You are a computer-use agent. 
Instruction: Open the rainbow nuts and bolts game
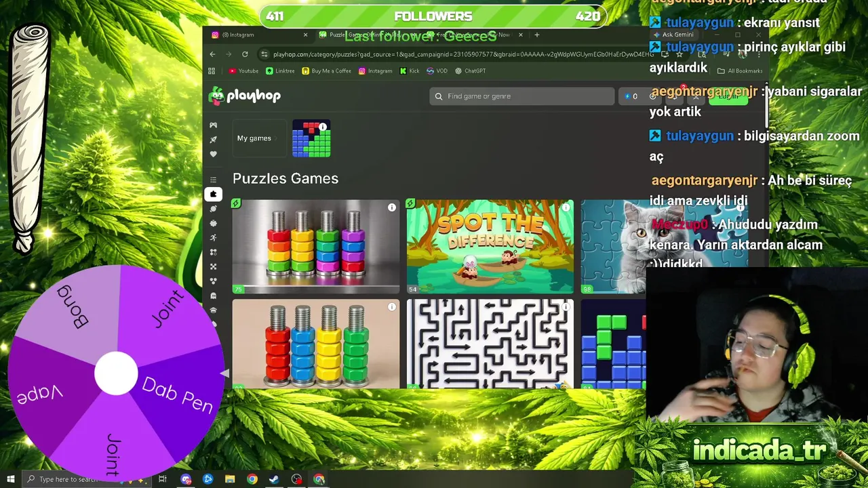coord(316,247)
